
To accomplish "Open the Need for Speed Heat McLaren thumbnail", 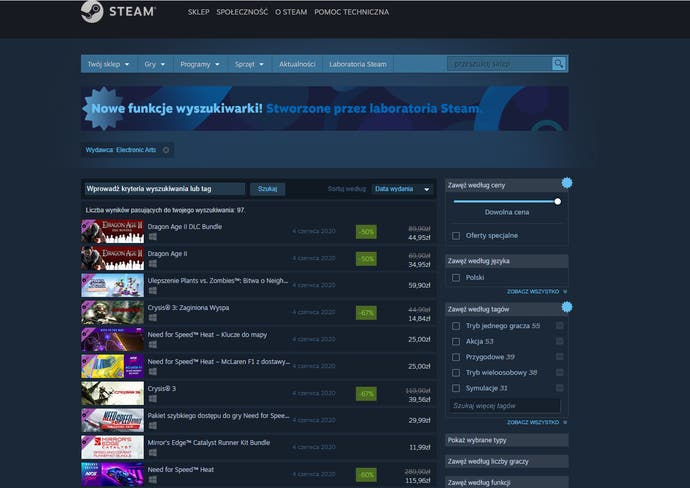I will (113, 366).
